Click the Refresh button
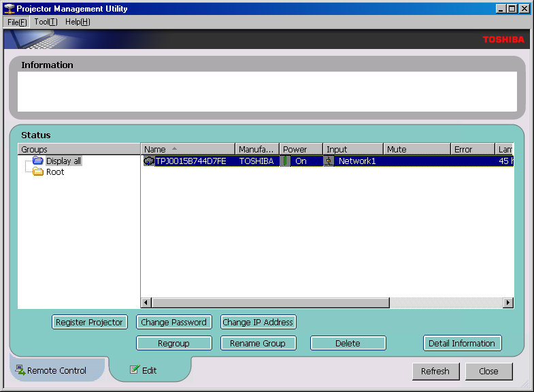The image size is (534, 392). point(435,371)
